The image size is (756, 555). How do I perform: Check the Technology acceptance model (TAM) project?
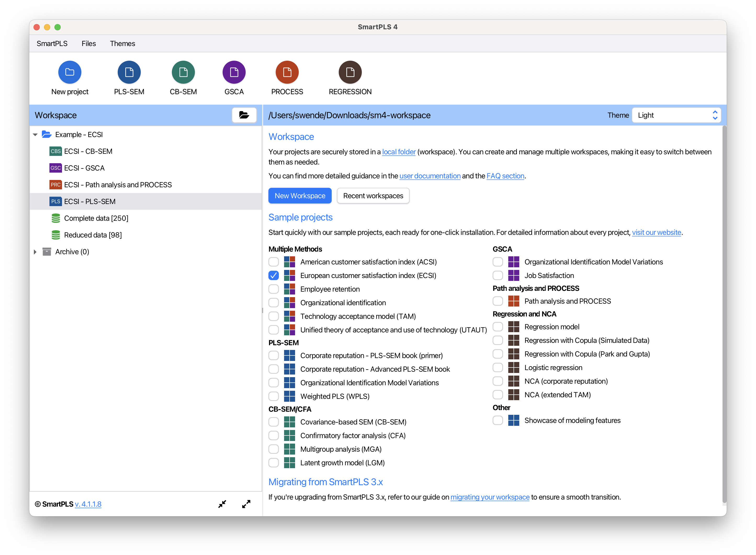tap(274, 316)
